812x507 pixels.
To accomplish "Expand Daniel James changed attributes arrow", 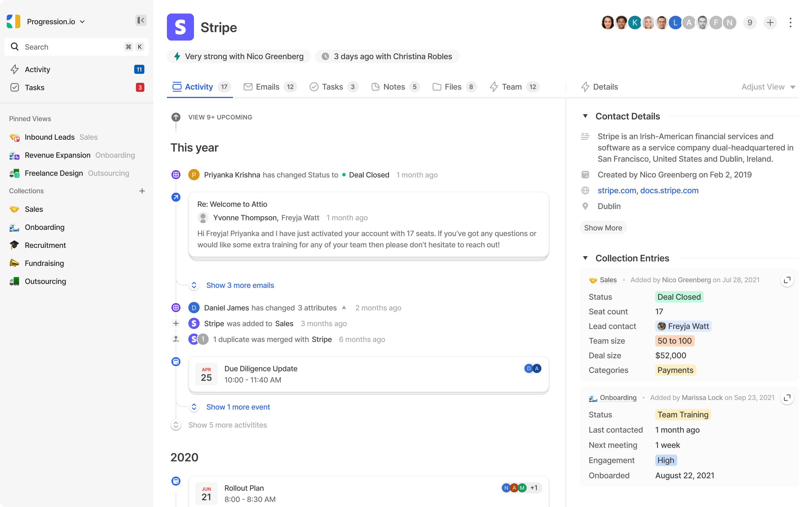I will tap(344, 308).
